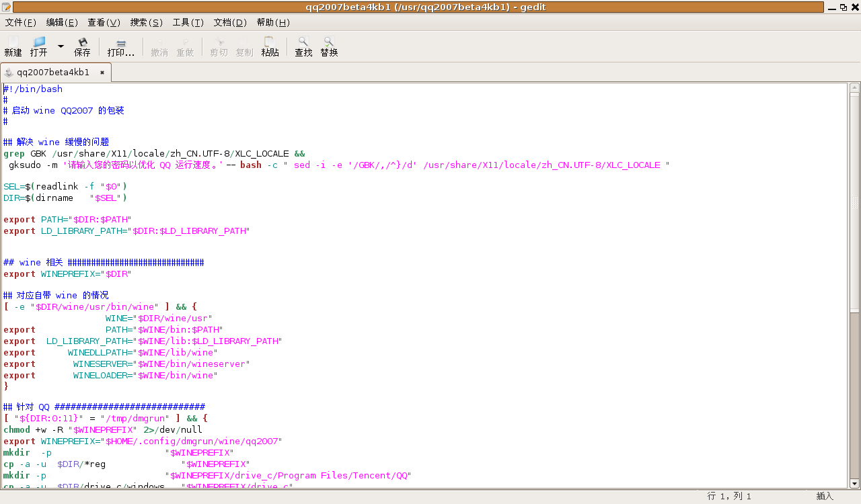The image size is (861, 504).
Task: Open the Documents (文档) menu
Action: pos(230,22)
